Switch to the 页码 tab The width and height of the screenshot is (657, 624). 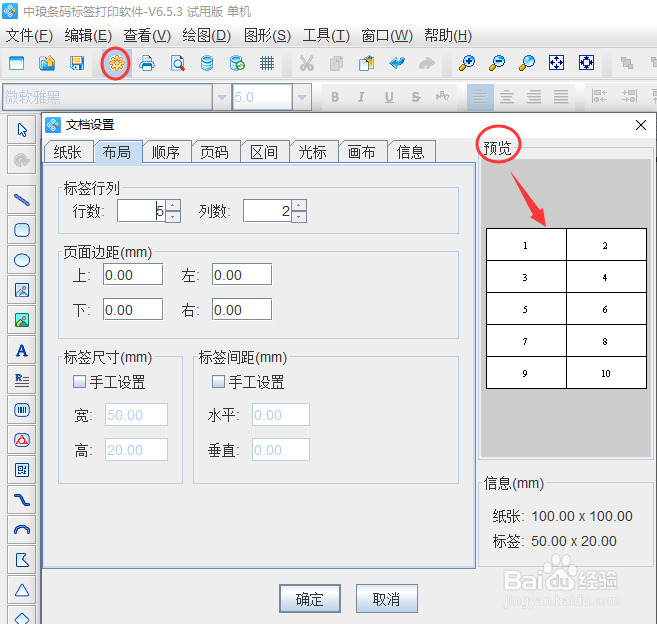[x=215, y=152]
